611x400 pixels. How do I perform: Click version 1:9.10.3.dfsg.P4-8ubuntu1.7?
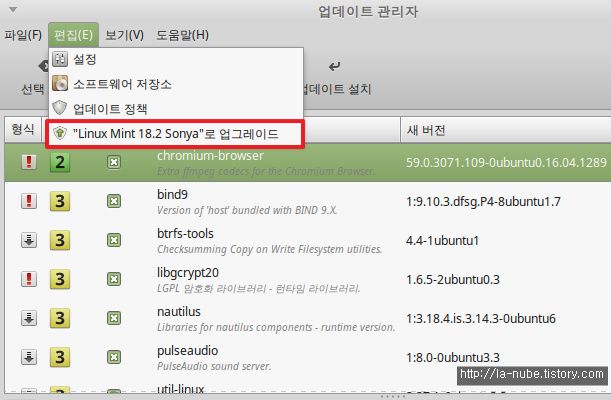(483, 201)
